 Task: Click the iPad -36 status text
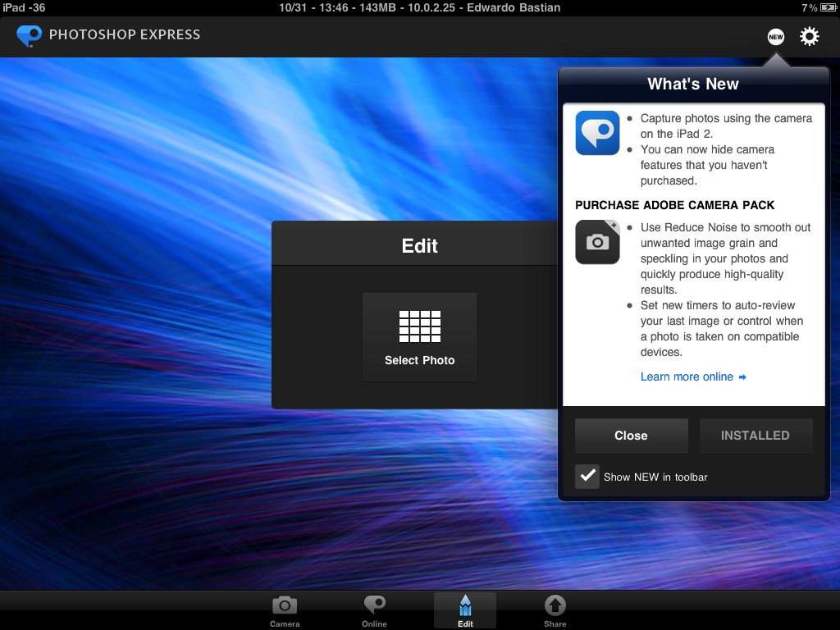(x=24, y=7)
